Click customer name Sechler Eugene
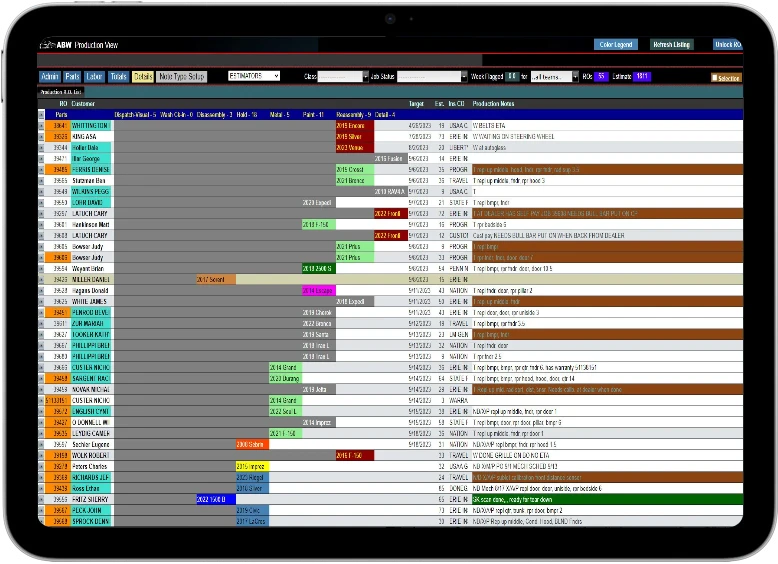Image resolution: width=778 pixels, height=564 pixels. [x=91, y=444]
